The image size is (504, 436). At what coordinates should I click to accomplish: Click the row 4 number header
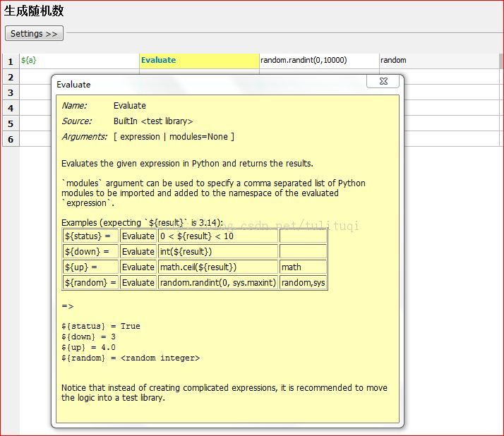click(x=11, y=108)
